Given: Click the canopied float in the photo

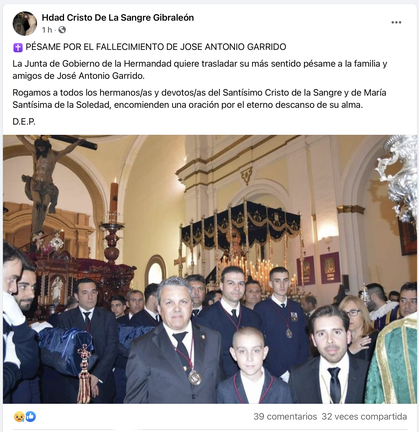Looking at the screenshot, I should click(240, 240).
